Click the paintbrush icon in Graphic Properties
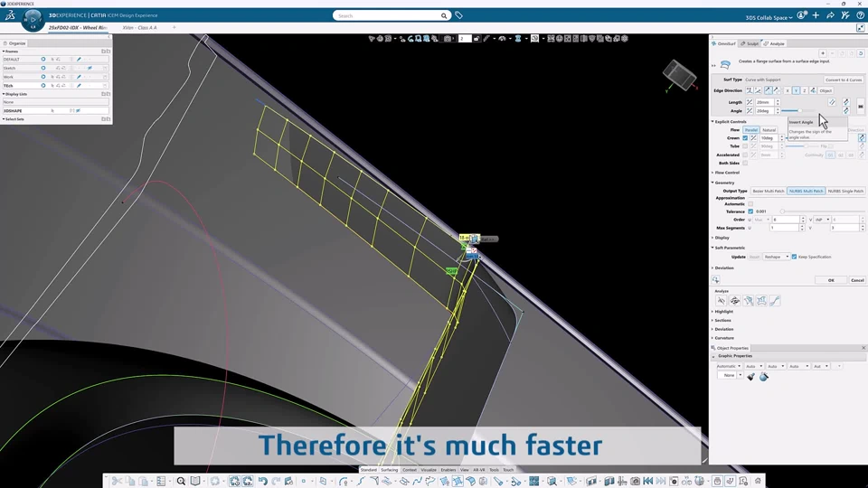The height and width of the screenshot is (488, 868). coord(750,376)
